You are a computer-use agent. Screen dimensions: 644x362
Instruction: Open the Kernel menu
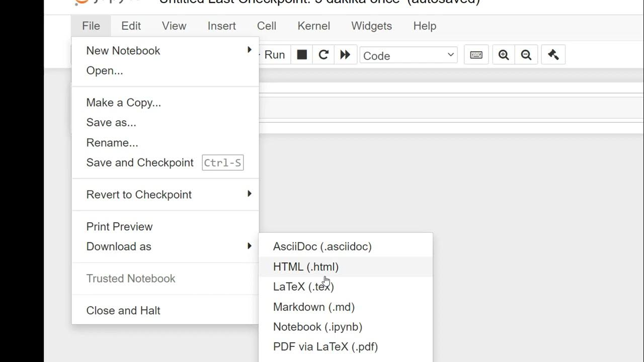pyautogui.click(x=313, y=26)
